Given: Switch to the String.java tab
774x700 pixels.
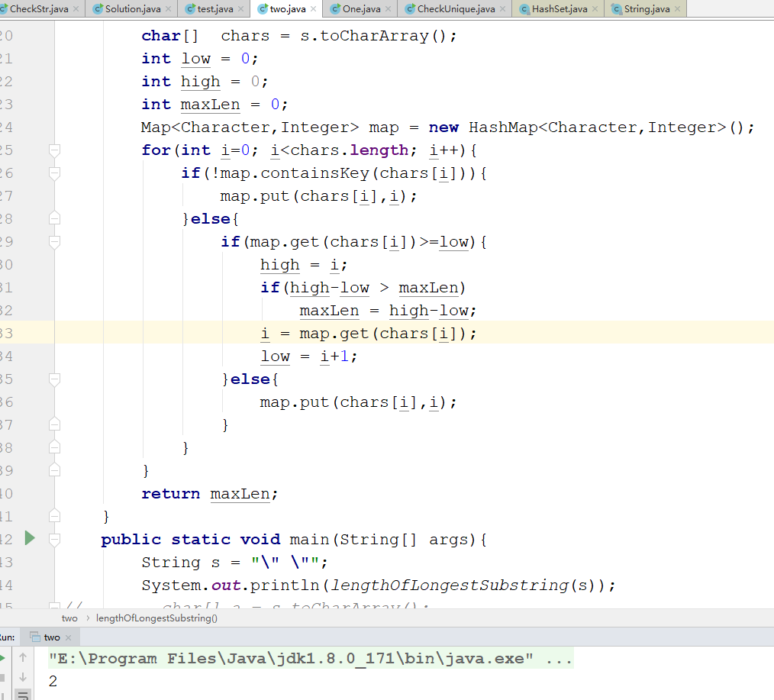Looking at the screenshot, I should tap(647, 9).
